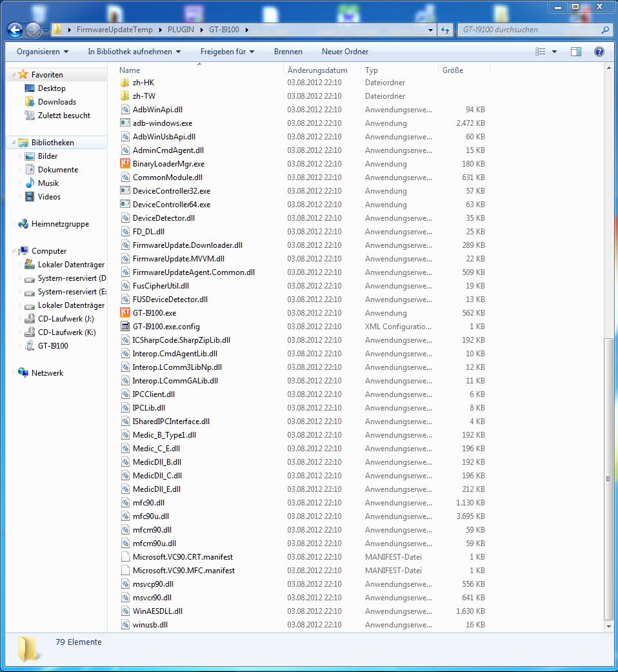The image size is (618, 672).
Task: Click the search magnifier icon
Action: (x=604, y=30)
